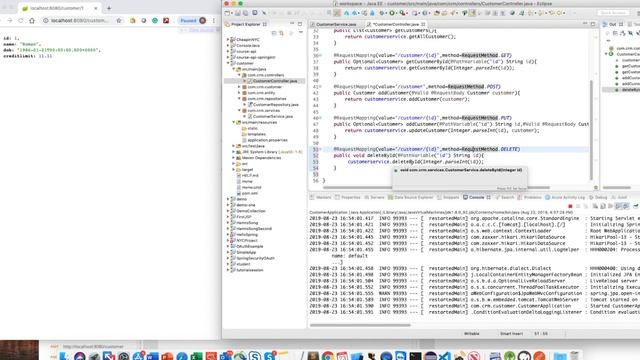
Task: Minimize the editor area
Action: [x=585, y=24]
